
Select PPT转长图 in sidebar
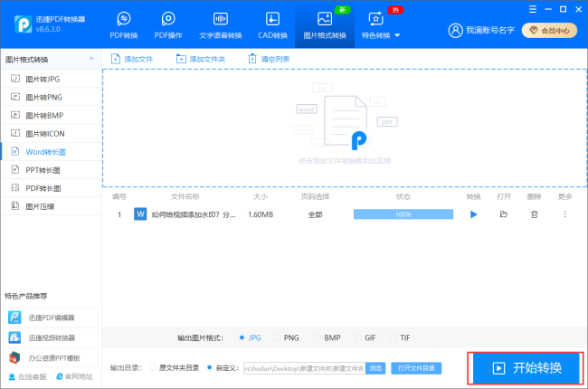(51, 170)
